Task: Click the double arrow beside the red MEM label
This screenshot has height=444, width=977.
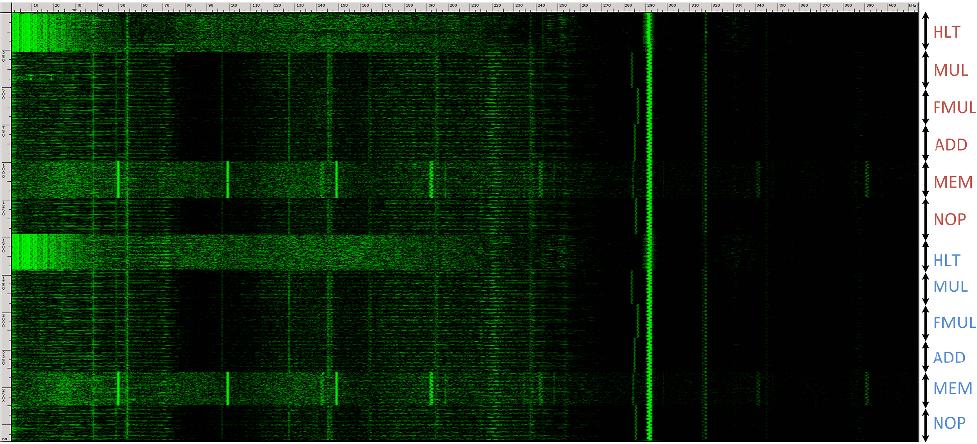Action: pos(925,181)
